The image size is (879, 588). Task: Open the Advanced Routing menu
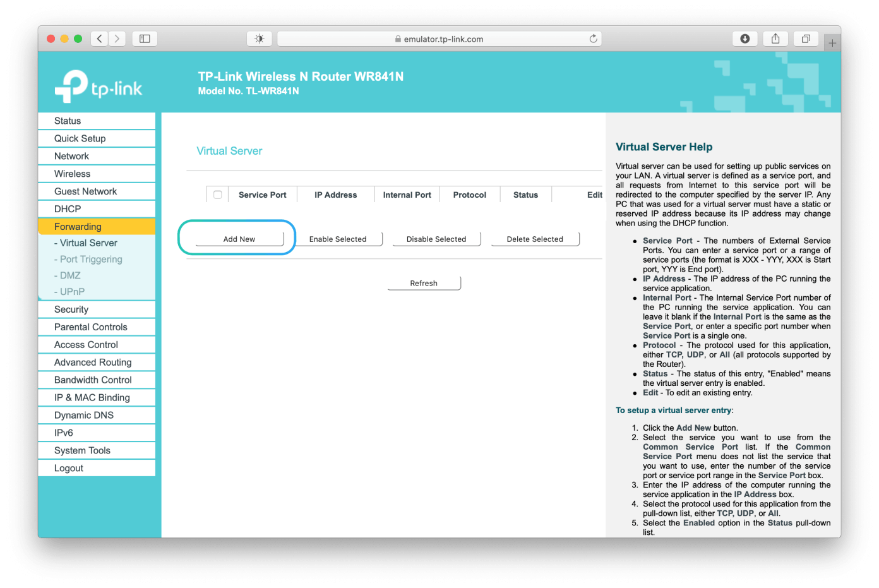click(x=97, y=363)
